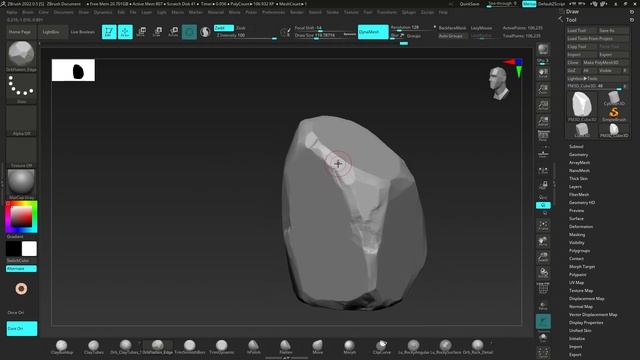Image resolution: width=640 pixels, height=360 pixels.
Task: Expand the Morph Target subpalette
Action: [x=582, y=267]
